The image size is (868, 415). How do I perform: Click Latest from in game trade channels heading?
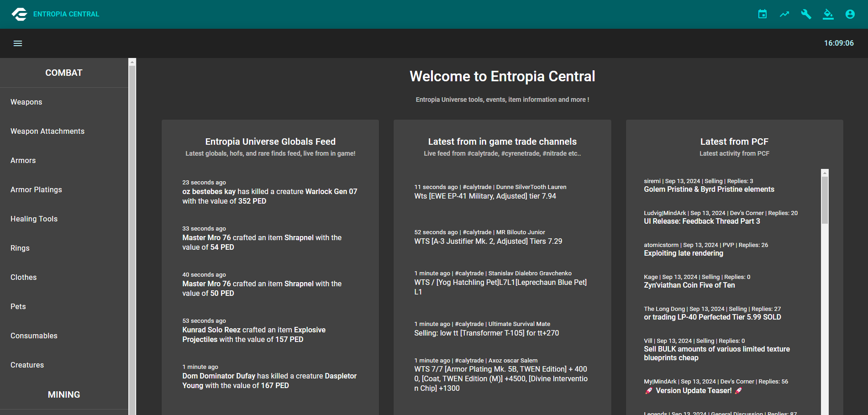tap(502, 142)
